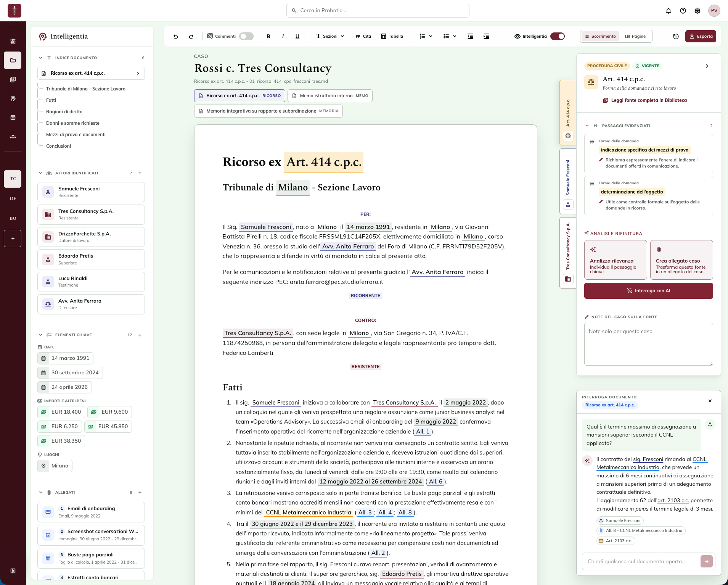Click the redo arrow icon
Image resolution: width=728 pixels, height=585 pixels.
tap(191, 36)
